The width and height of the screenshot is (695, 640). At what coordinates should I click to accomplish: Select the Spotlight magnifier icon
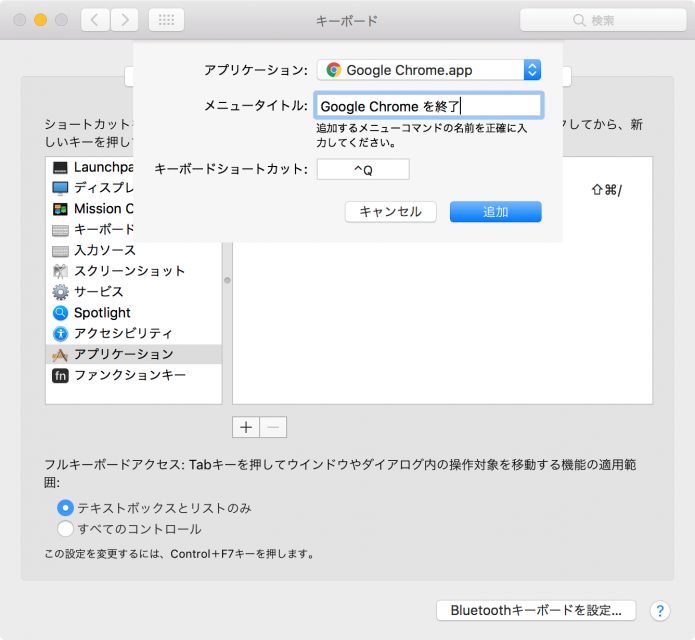(x=60, y=313)
